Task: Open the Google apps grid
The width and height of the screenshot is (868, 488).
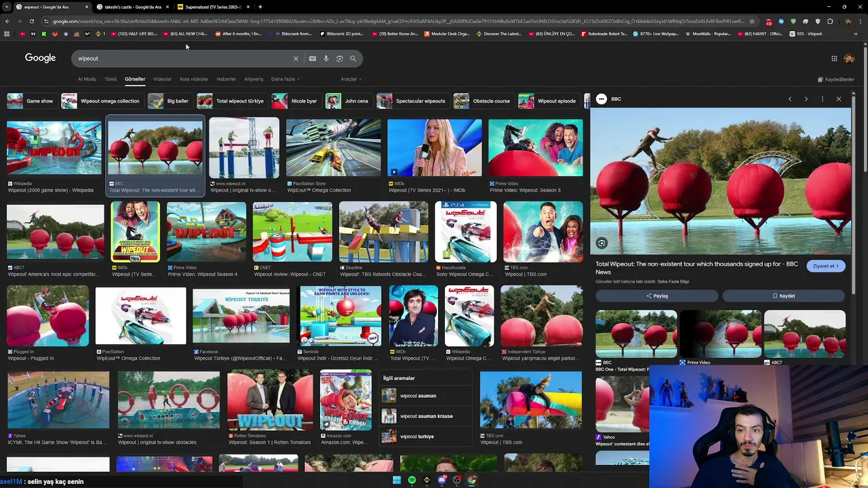Action: coord(834,58)
